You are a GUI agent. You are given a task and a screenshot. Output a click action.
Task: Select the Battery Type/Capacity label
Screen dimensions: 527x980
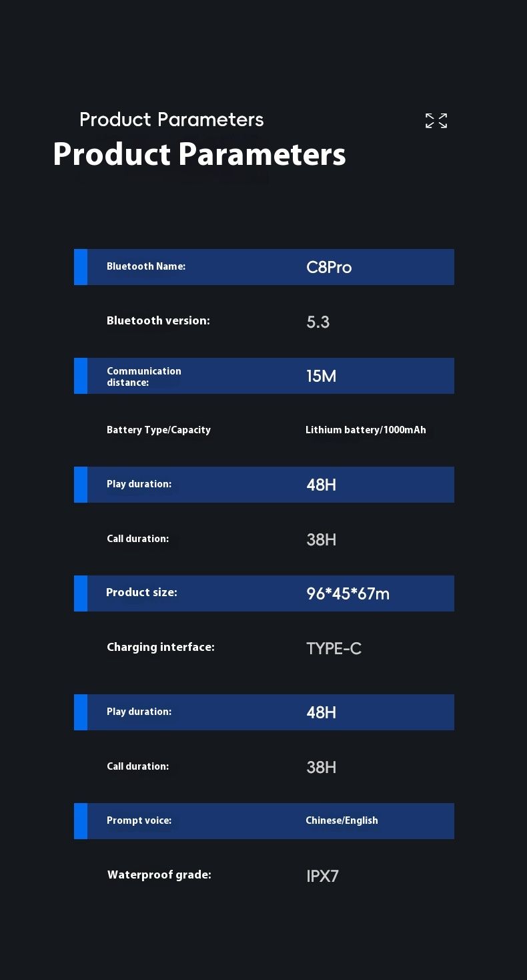pyautogui.click(x=159, y=430)
